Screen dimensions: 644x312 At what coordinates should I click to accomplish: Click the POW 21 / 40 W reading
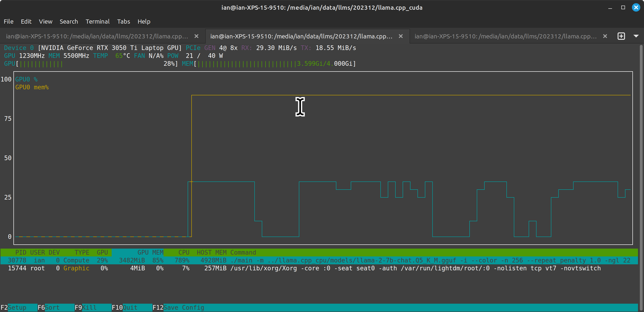[195, 56]
